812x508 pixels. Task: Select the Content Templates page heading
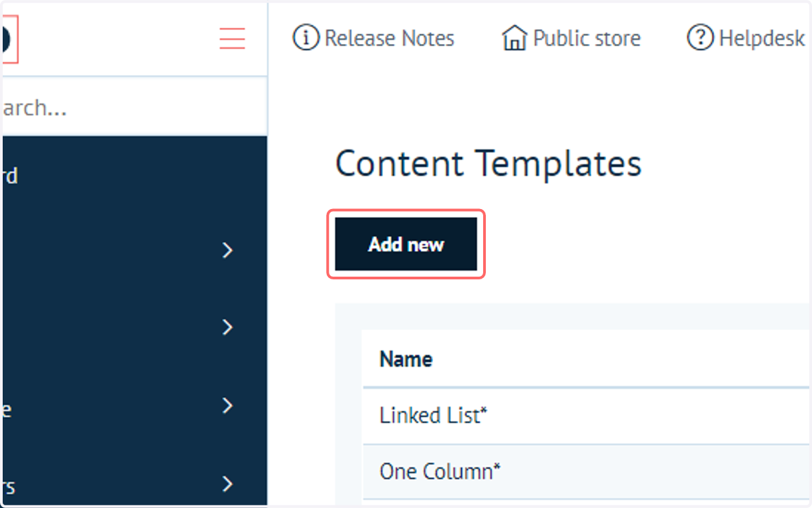pos(489,164)
